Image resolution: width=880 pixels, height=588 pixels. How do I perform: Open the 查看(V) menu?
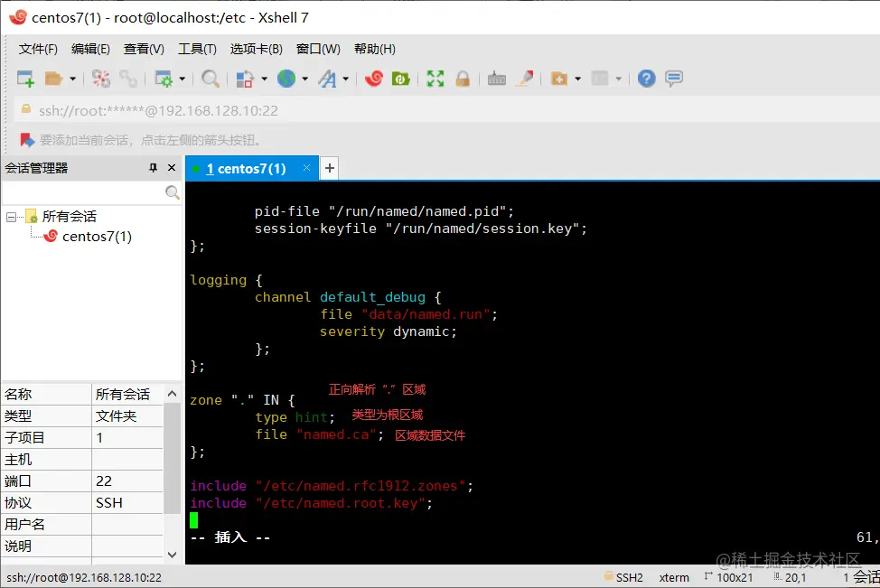(x=144, y=50)
